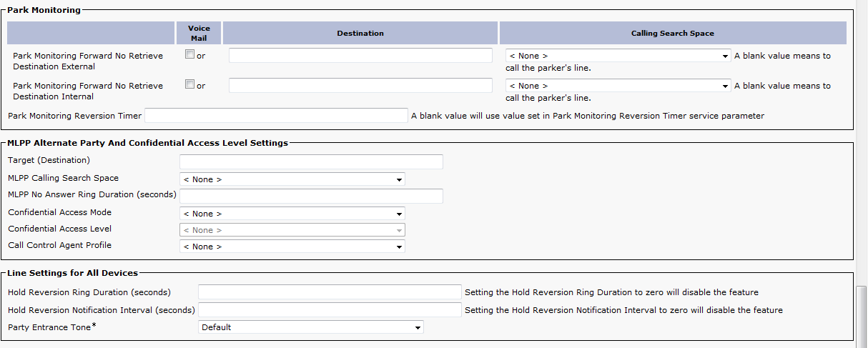This screenshot has height=348, width=868.
Task: Click the Destination field for External forward
Action: point(360,56)
